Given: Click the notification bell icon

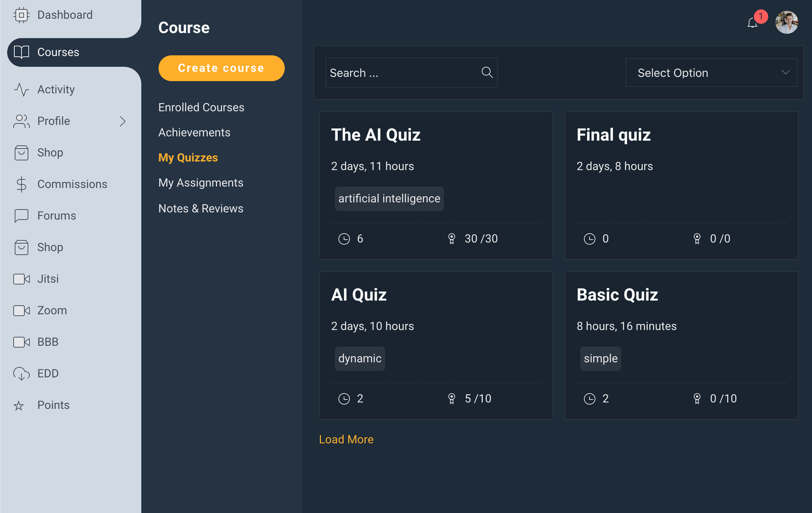Looking at the screenshot, I should (x=752, y=23).
